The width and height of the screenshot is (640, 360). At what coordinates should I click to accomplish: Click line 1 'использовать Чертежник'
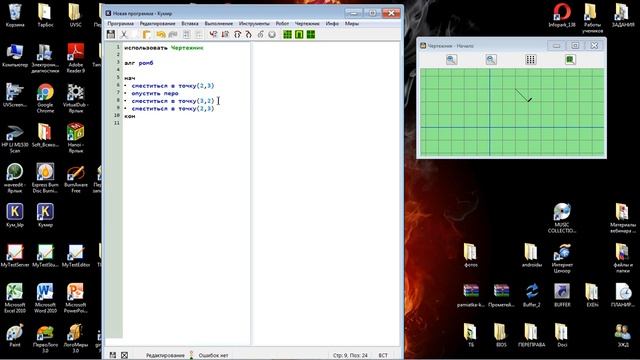[x=164, y=48]
